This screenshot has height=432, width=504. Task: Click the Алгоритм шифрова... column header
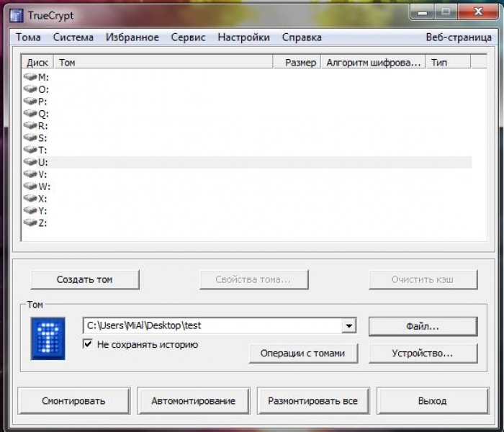374,62
